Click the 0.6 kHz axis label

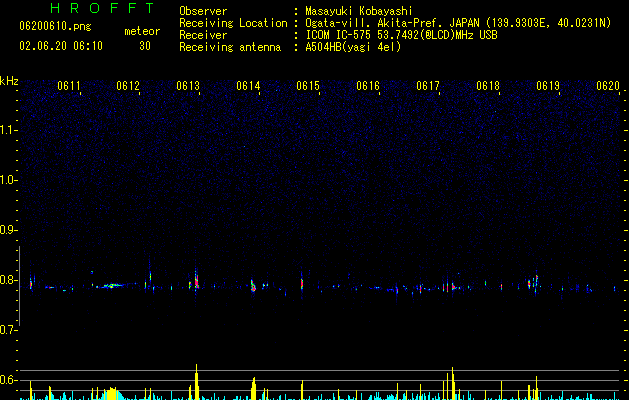[9, 380]
